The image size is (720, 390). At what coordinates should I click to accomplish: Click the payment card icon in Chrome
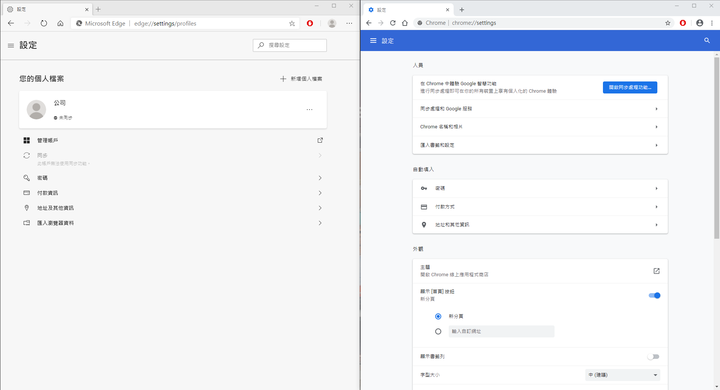click(x=424, y=207)
